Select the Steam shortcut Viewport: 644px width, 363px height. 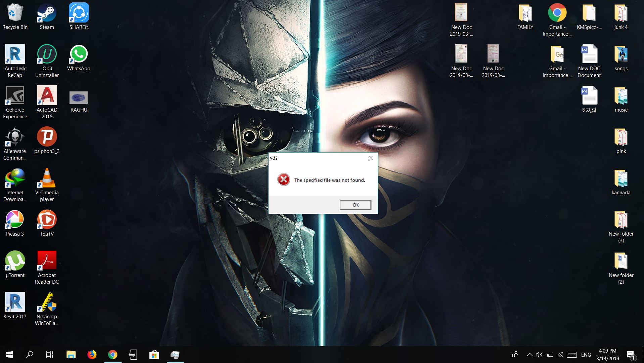pos(47,17)
